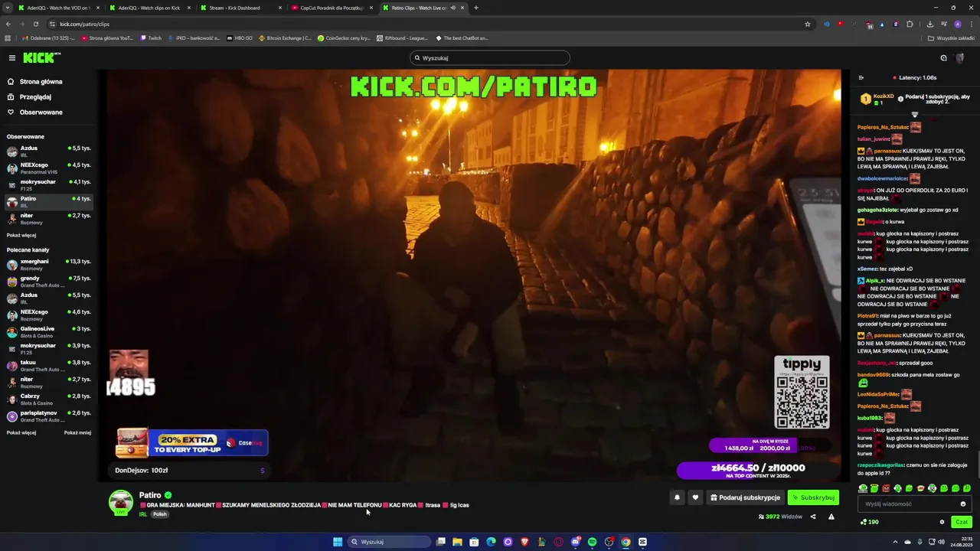Viewport: 980px width, 551px height.
Task: Expand the recommended channels with Pokaż więcej
Action: [21, 432]
